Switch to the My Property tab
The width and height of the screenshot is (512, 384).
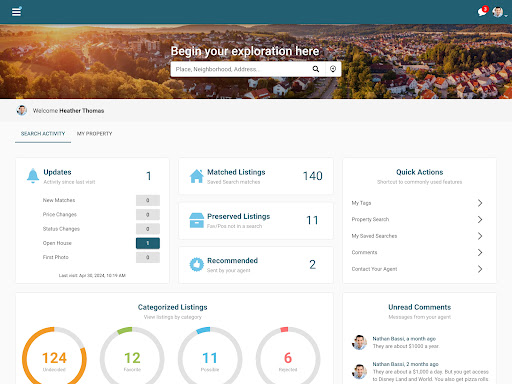pyautogui.click(x=95, y=134)
